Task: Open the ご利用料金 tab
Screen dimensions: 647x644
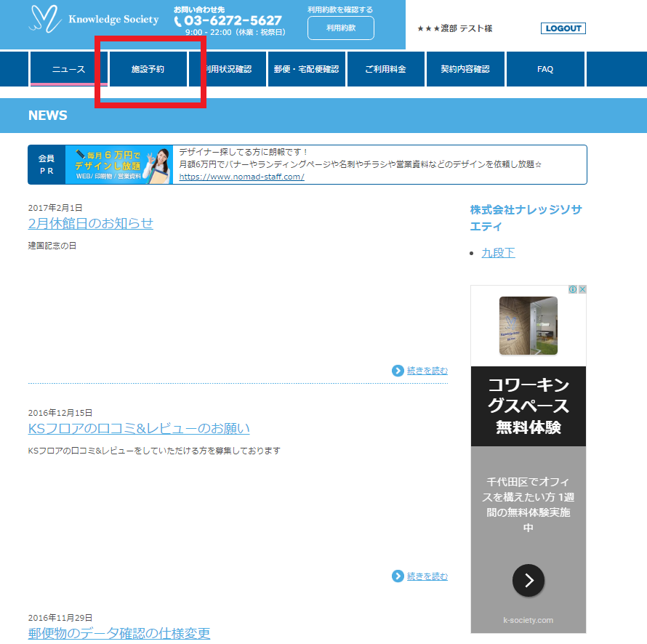Action: 385,70
